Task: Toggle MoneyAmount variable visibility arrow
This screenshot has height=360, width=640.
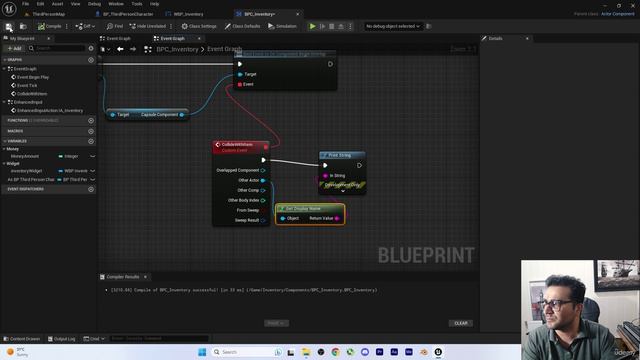Action: (93, 156)
